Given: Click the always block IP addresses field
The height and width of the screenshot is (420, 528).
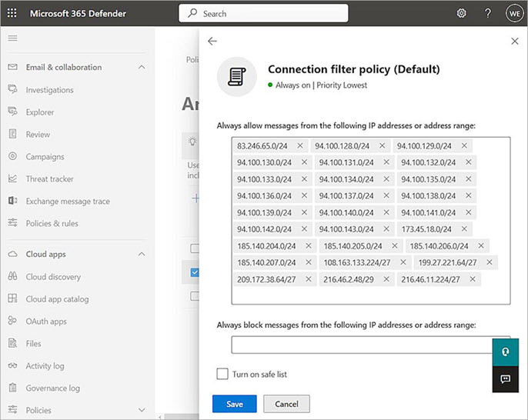Looking at the screenshot, I should pos(362,344).
